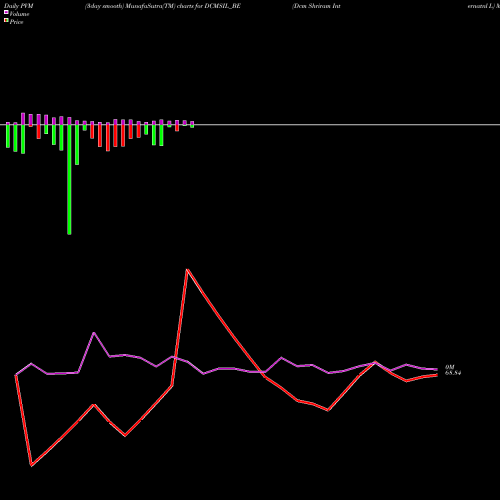Click the MunafaSutra charts for DCMSIL_BE heading
This screenshot has height=500, width=500.
[163, 6]
